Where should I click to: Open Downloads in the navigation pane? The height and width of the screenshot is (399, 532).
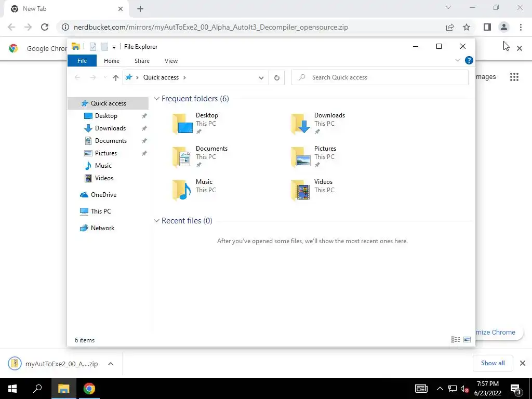110,128
